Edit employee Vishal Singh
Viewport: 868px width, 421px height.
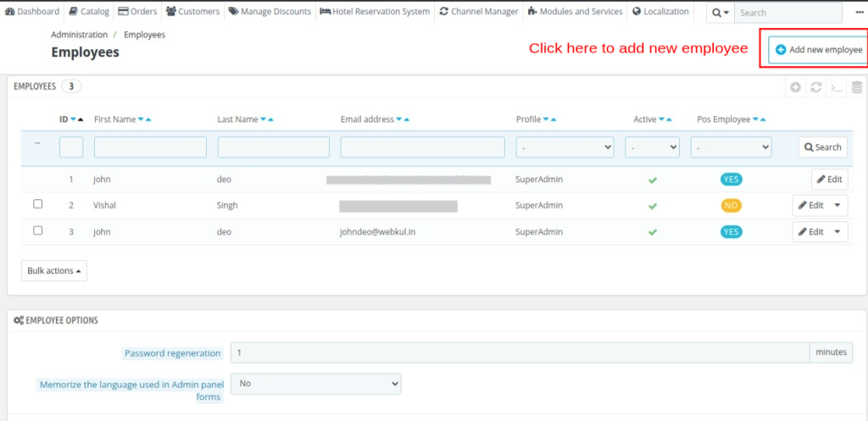coord(810,205)
